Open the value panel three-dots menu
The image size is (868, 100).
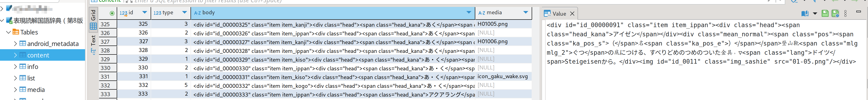846,14
